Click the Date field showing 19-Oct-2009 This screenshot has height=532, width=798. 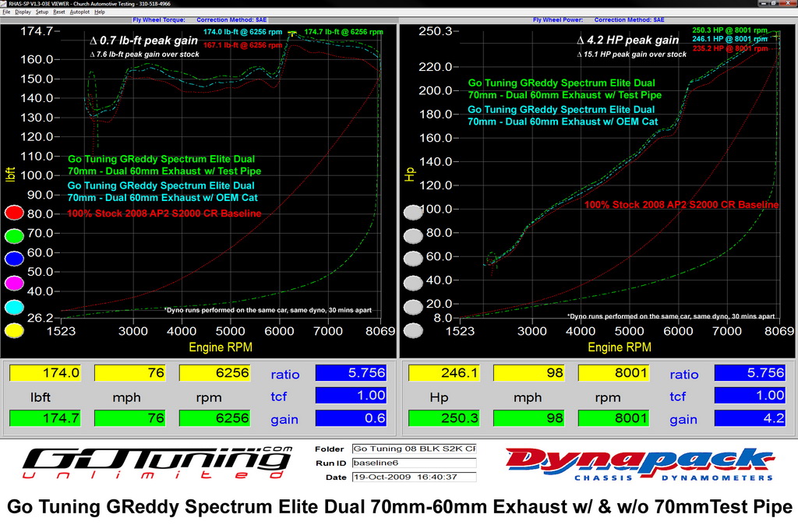(415, 477)
